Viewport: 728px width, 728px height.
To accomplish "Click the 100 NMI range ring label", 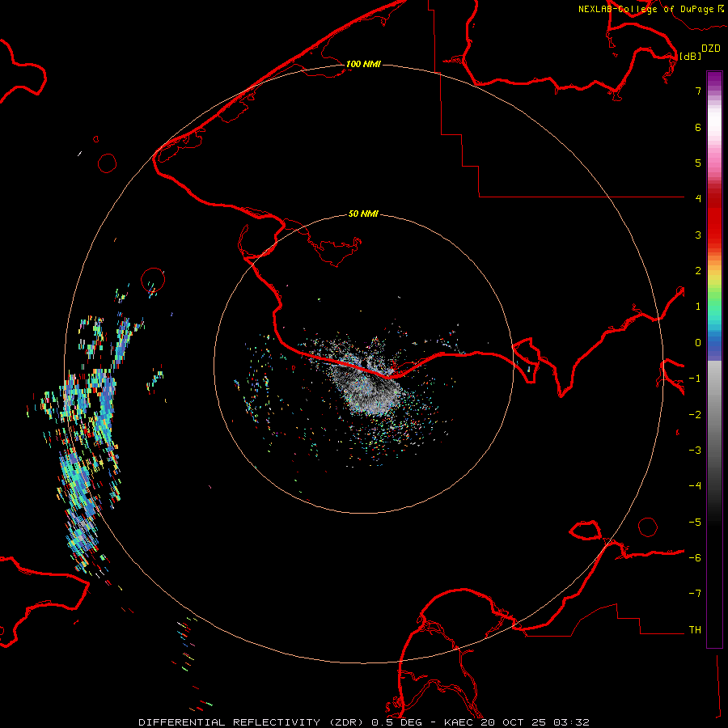I will tap(363, 64).
